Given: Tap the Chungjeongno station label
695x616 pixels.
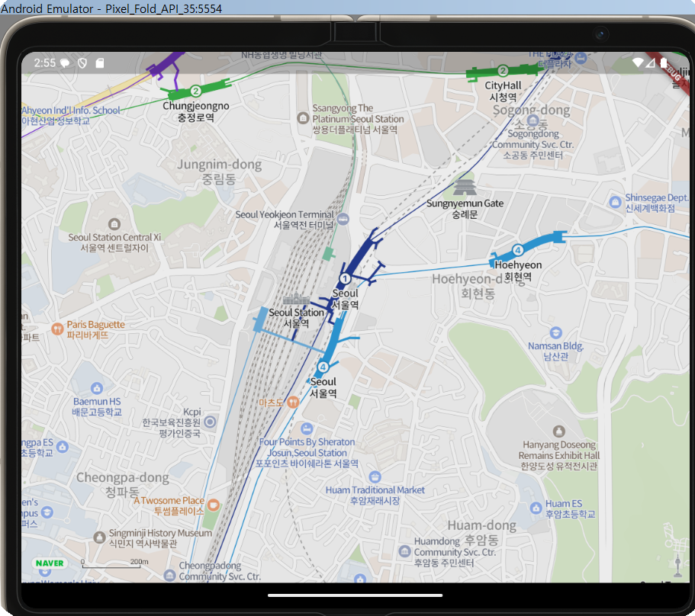Looking at the screenshot, I should 196,111.
